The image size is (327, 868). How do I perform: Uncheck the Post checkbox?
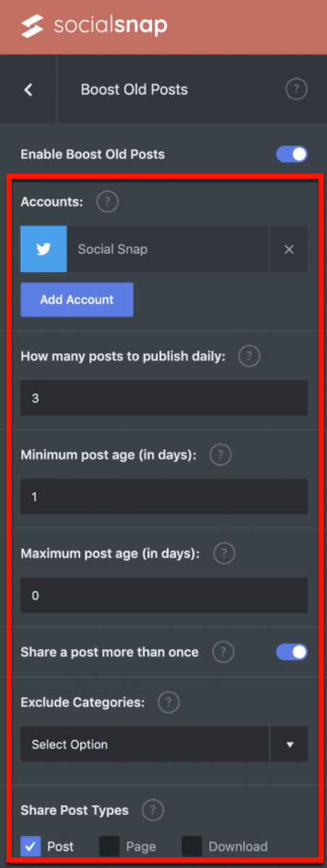(30, 846)
